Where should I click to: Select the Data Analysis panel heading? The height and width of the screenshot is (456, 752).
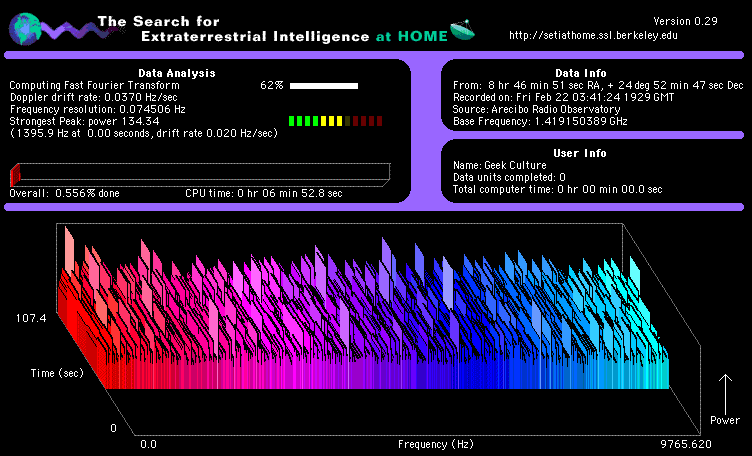click(x=176, y=73)
